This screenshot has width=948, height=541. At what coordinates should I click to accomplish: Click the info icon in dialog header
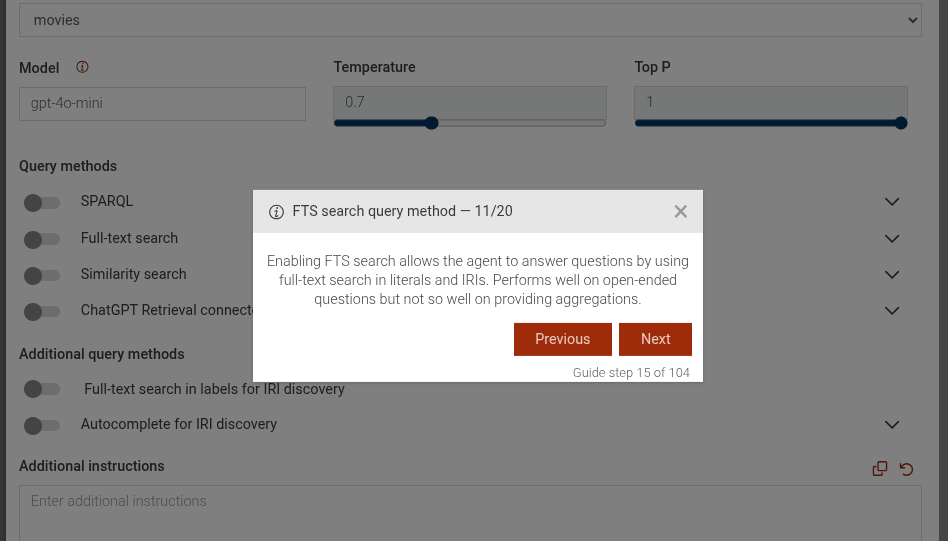(x=276, y=212)
